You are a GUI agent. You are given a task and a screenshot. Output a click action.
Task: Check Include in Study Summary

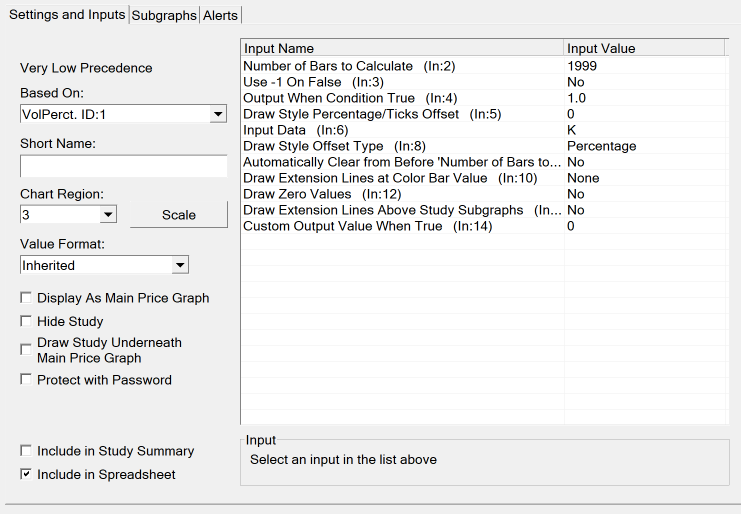pyautogui.click(x=26, y=451)
